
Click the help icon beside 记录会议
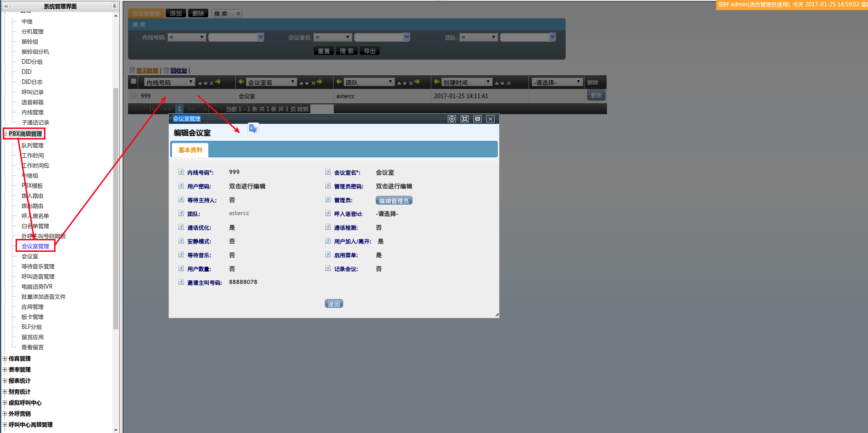pos(328,269)
